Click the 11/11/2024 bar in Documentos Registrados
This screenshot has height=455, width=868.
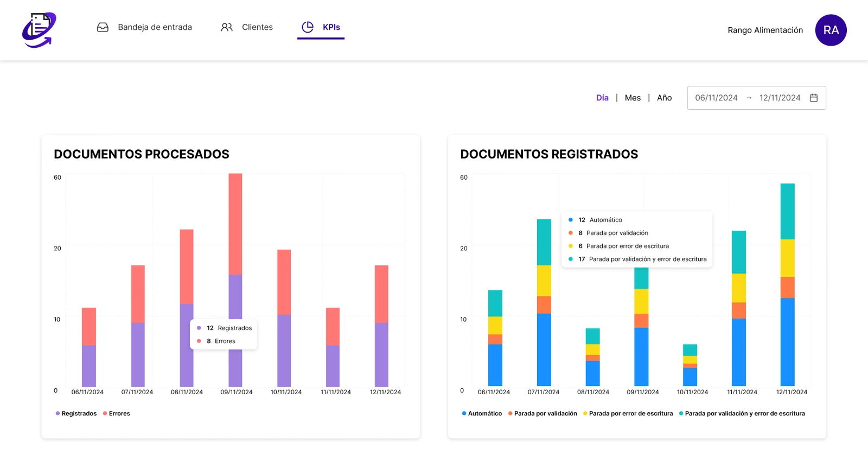click(x=739, y=308)
